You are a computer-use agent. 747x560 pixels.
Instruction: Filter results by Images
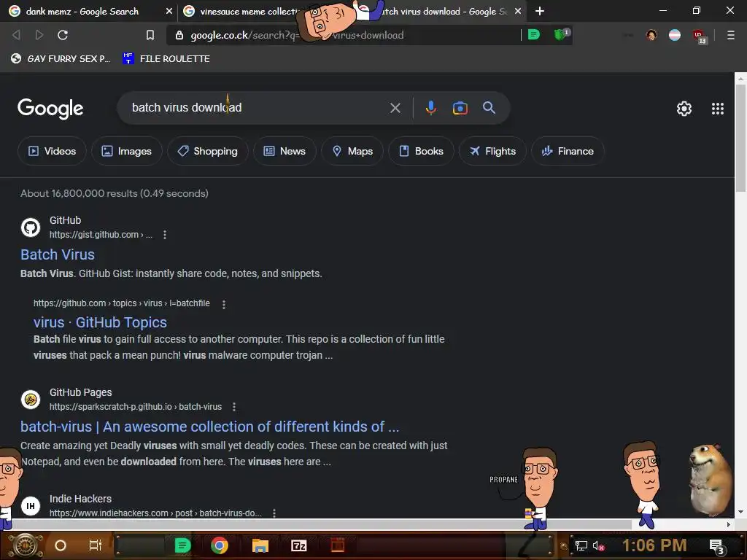[x=127, y=151]
